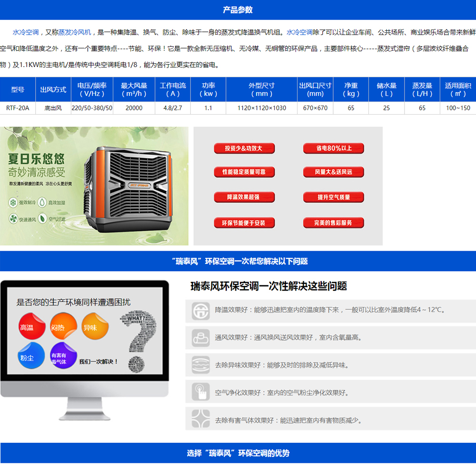
Task: Click the icon beside 去除有害气体效果好
Action: [200, 420]
